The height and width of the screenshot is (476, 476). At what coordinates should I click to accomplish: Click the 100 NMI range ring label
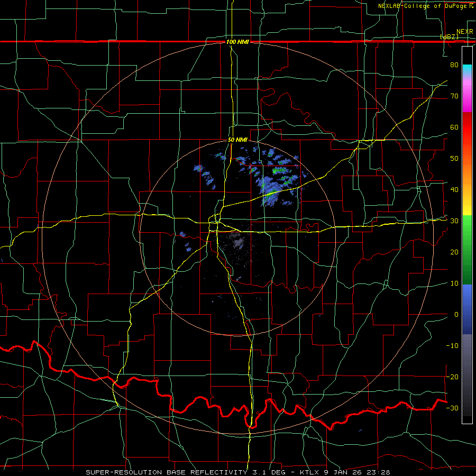(237, 42)
